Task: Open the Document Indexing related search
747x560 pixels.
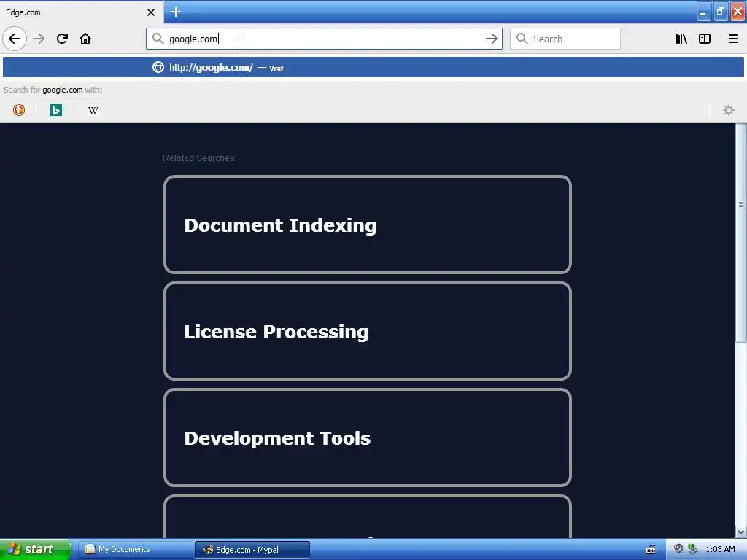Action: (x=368, y=225)
